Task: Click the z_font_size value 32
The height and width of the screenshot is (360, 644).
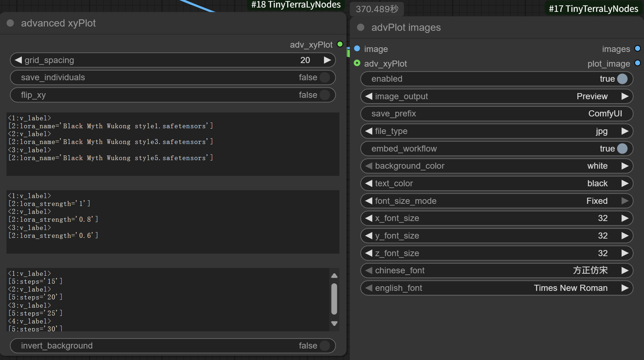Action: [x=603, y=253]
